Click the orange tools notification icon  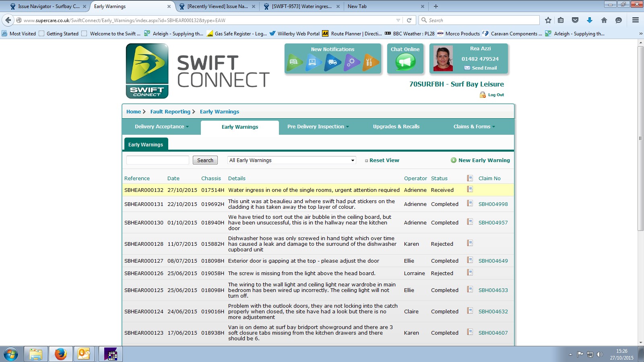[370, 62]
